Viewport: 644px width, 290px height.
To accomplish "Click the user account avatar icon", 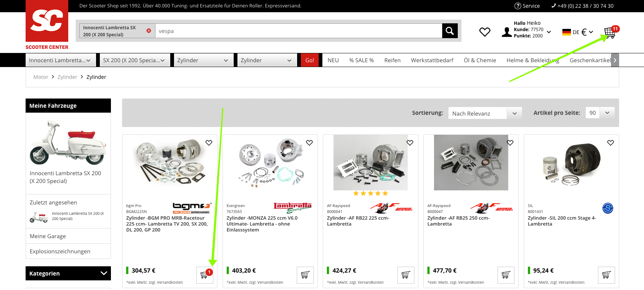I will pos(506,32).
